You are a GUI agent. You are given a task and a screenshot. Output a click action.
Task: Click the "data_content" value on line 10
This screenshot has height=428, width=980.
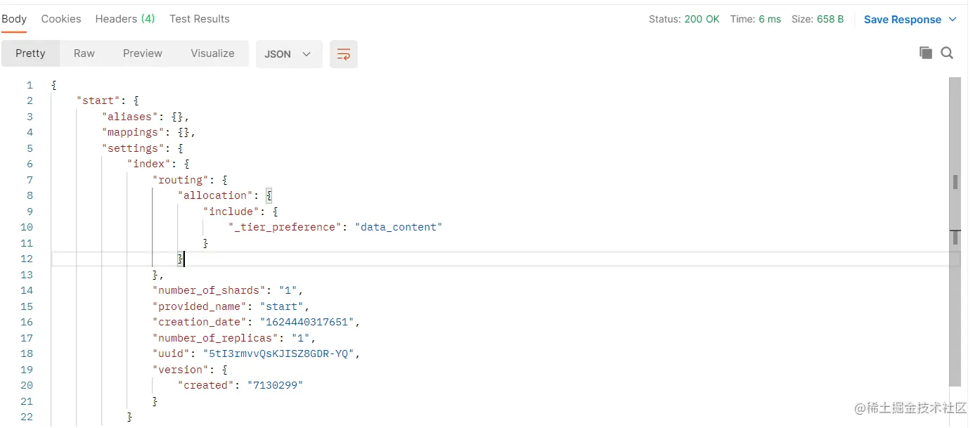click(399, 227)
